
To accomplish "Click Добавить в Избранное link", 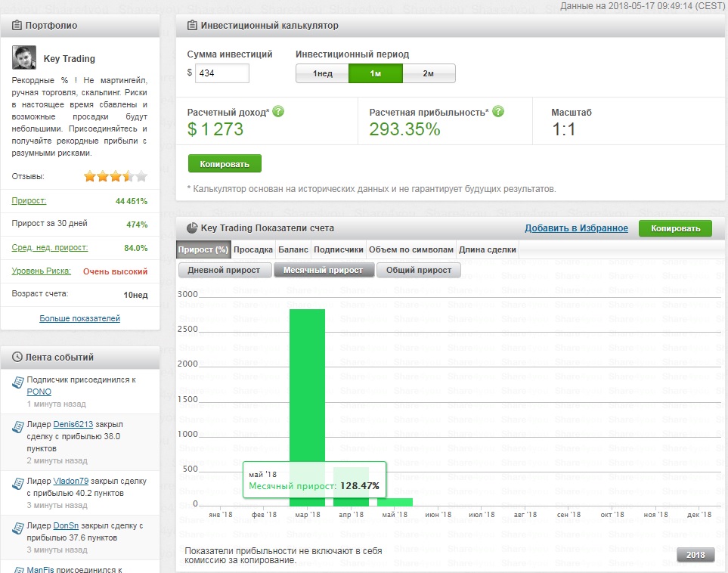I will 576,228.
